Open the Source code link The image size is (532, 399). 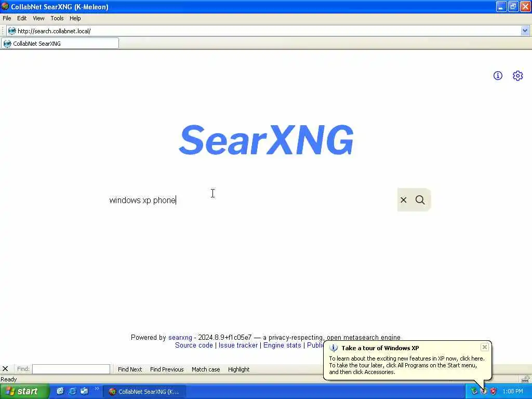[x=194, y=345]
